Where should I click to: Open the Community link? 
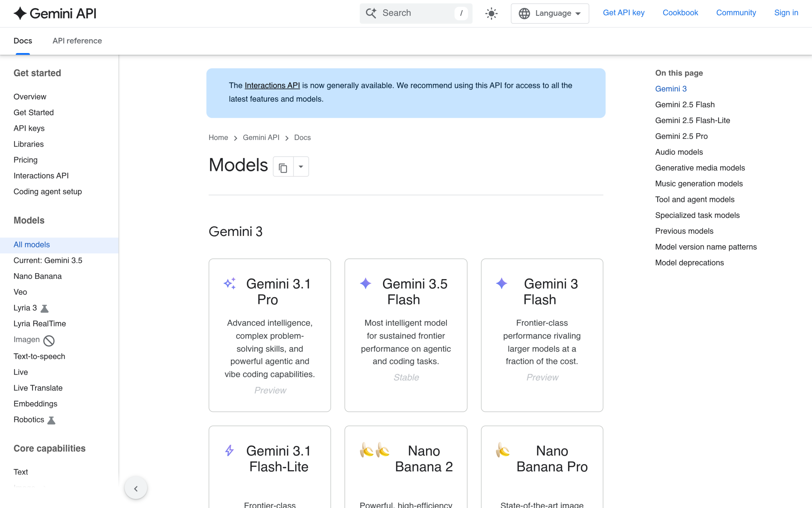coord(736,13)
